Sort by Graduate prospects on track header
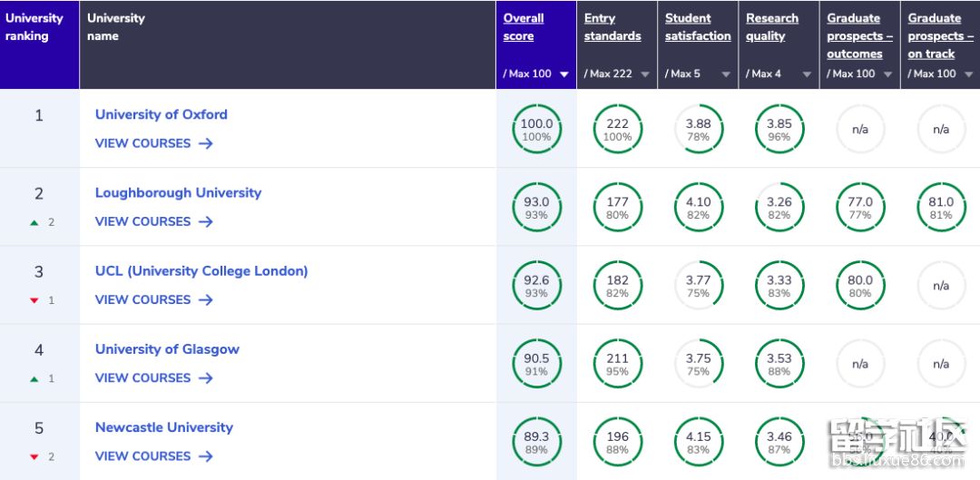The width and height of the screenshot is (980, 480). click(x=940, y=35)
